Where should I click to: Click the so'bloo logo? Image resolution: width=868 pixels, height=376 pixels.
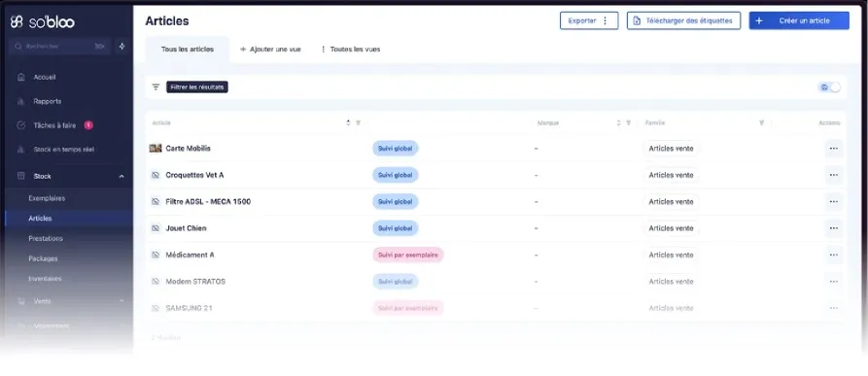click(x=42, y=21)
